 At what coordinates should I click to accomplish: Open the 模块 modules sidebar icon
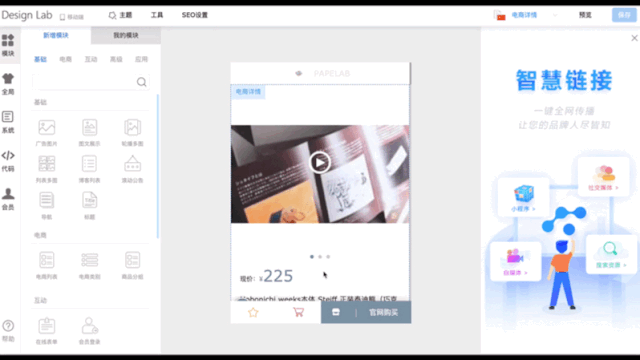point(8,45)
